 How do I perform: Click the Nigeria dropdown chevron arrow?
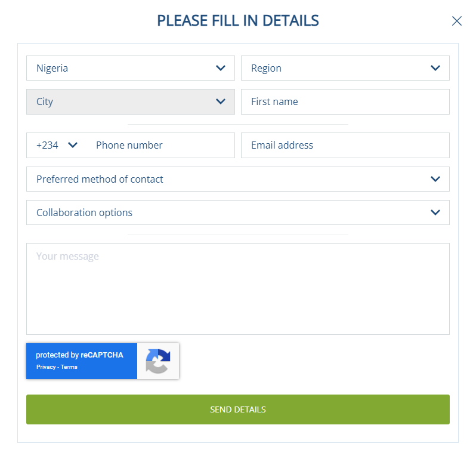pos(221,68)
